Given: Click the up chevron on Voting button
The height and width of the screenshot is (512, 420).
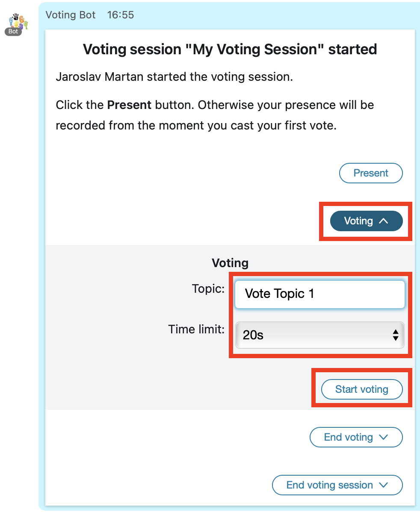Looking at the screenshot, I should pyautogui.click(x=384, y=221).
